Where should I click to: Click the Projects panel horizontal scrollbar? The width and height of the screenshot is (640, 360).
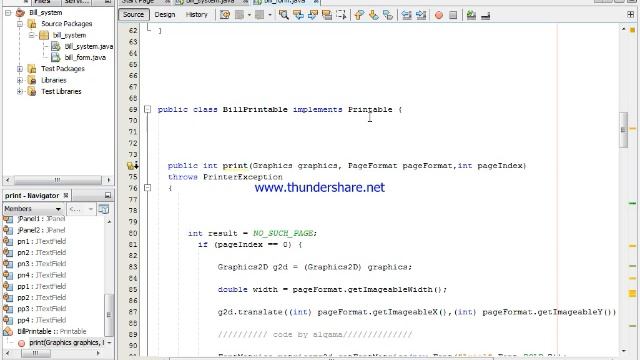tap(58, 180)
